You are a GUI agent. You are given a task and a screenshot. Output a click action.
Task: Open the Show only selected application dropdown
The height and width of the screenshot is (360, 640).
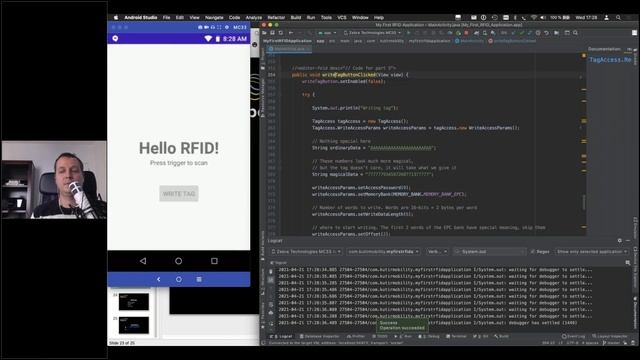pyautogui.click(x=591, y=251)
